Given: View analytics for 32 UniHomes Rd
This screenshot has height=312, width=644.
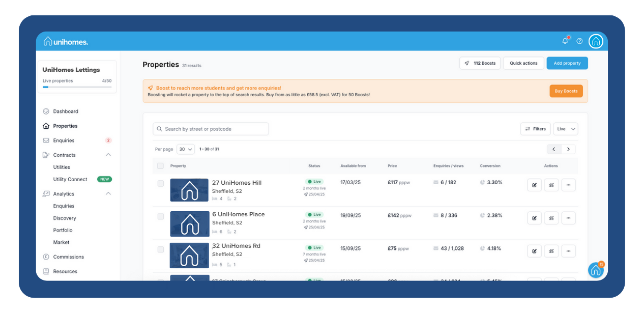Looking at the screenshot, I should tap(551, 251).
